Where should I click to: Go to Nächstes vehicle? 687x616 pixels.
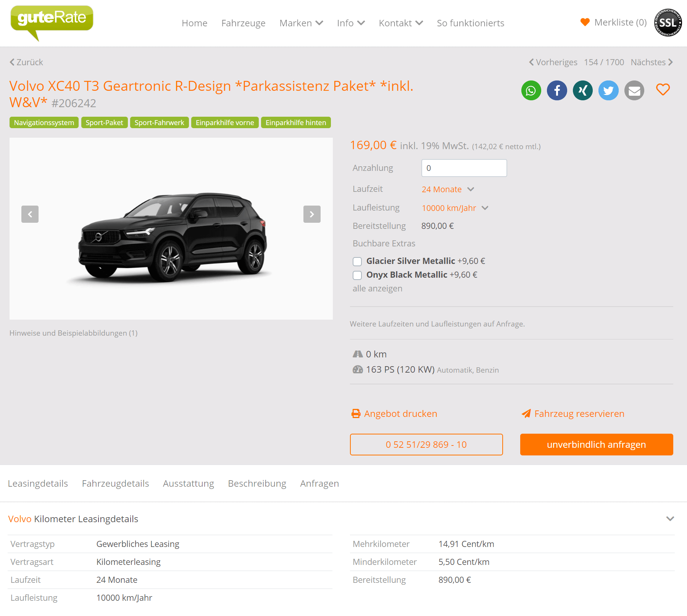(x=652, y=62)
